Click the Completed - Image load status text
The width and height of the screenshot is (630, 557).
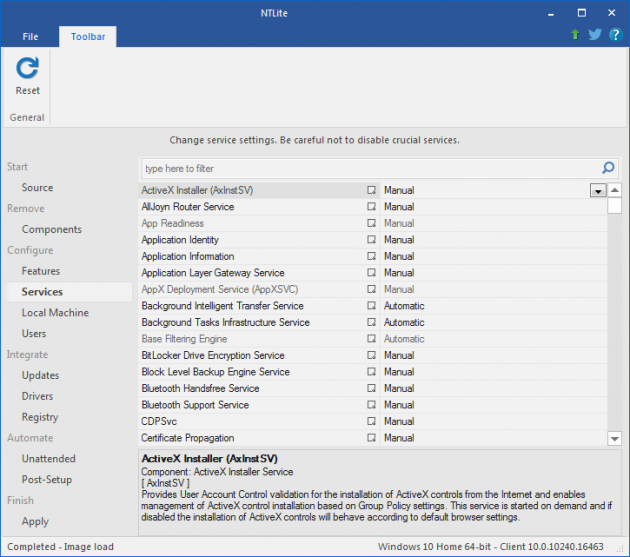click(x=60, y=547)
